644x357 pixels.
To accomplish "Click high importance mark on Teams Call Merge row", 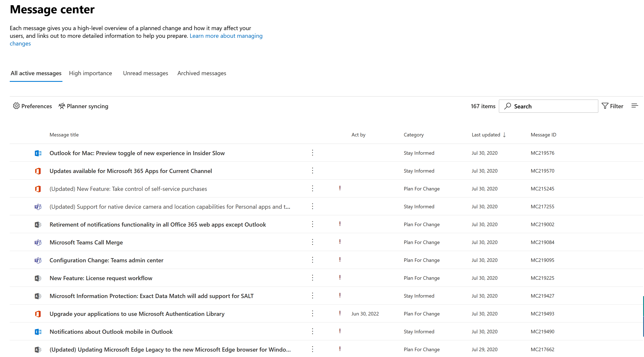I will coord(340,242).
